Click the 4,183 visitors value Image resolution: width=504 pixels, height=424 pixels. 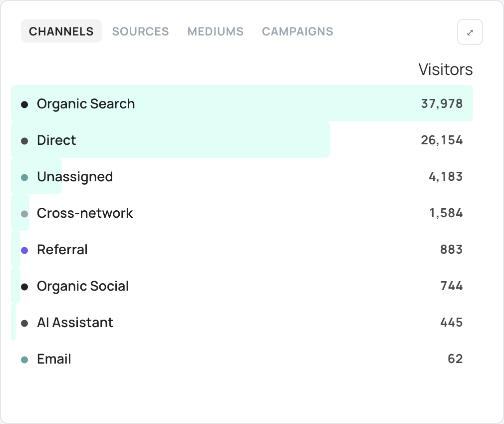(446, 176)
